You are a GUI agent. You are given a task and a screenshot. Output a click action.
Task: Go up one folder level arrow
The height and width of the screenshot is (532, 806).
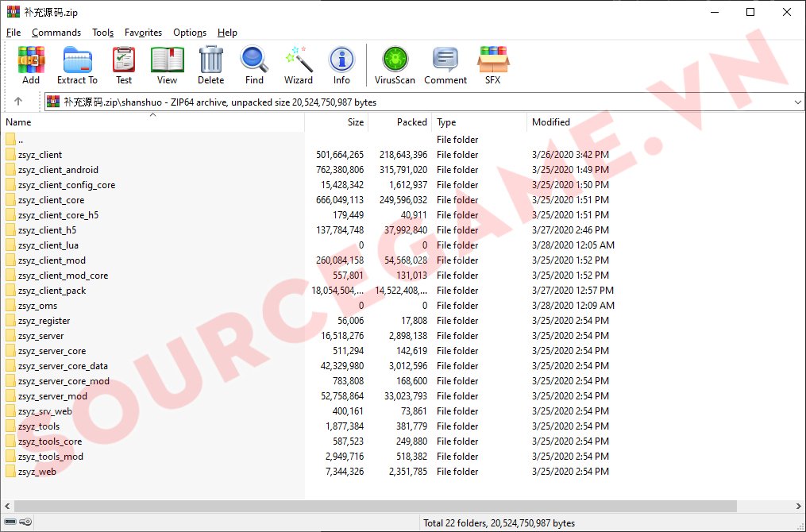point(18,102)
